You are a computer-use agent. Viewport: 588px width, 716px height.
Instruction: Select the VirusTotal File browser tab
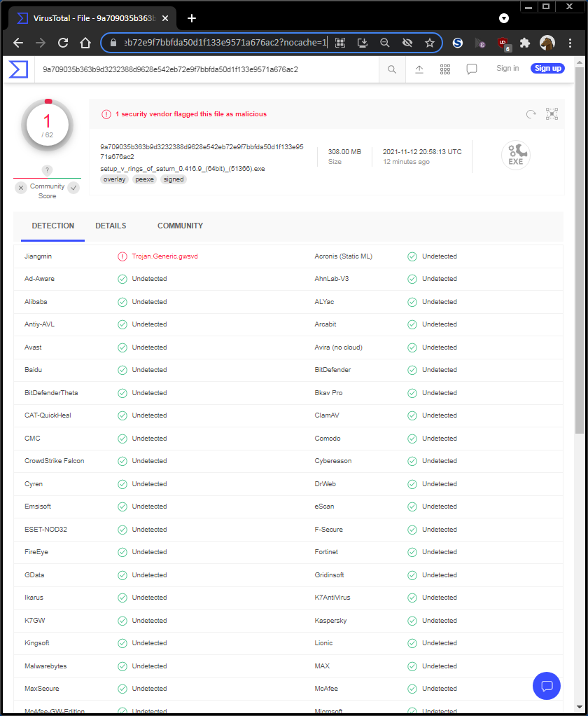coord(92,18)
